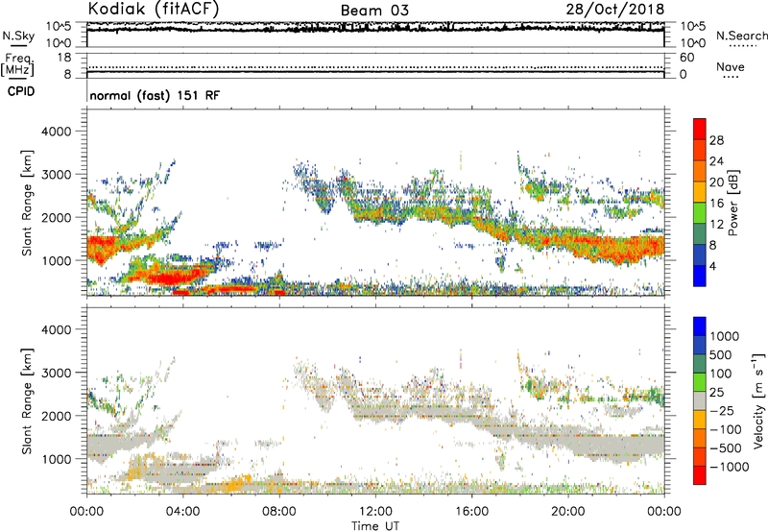Click the 'CPID' label
The height and width of the screenshot is (532, 768).
[x=21, y=91]
